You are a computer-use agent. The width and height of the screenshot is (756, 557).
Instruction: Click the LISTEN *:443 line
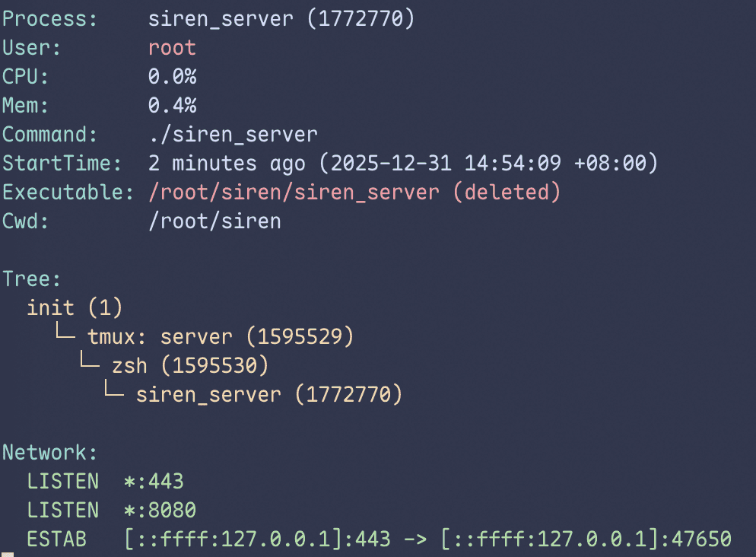pos(105,481)
